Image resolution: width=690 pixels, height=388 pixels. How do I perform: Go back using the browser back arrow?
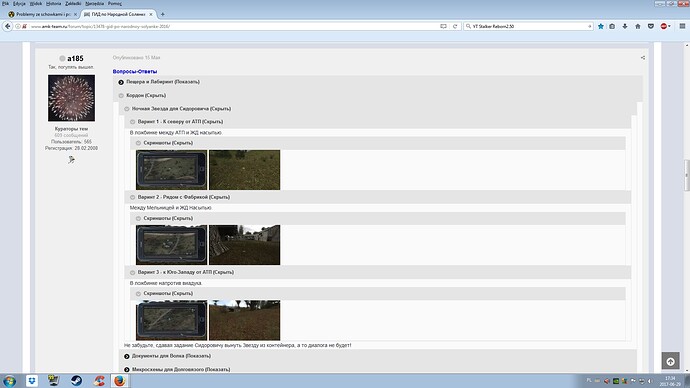tap(7, 26)
